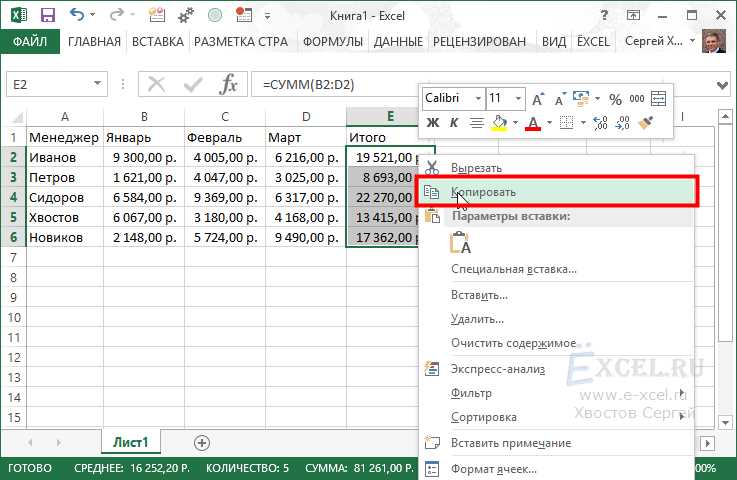Open borders dropdown arrow in mini toolbar
The height and width of the screenshot is (480, 737).
coord(583,123)
